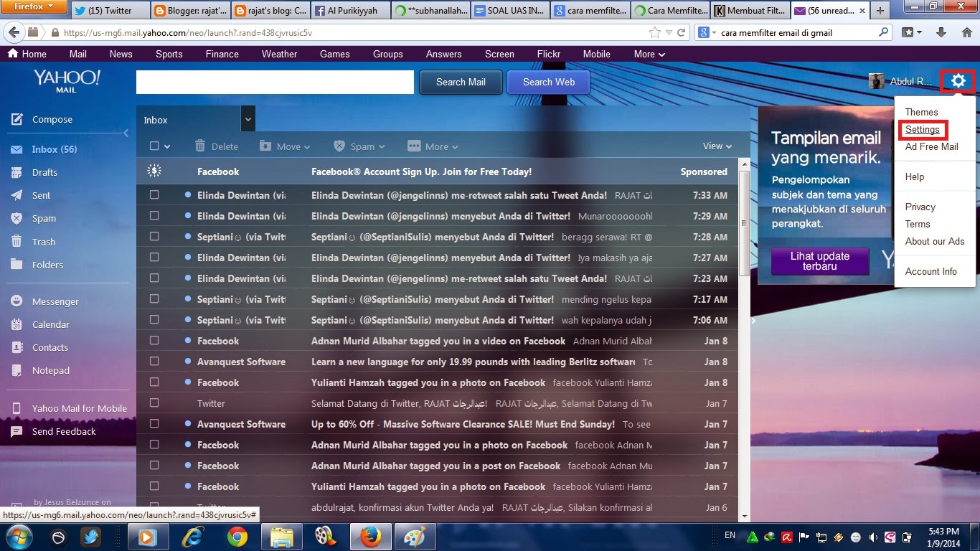Check the box for Adnan tagged you in a video email

click(154, 340)
